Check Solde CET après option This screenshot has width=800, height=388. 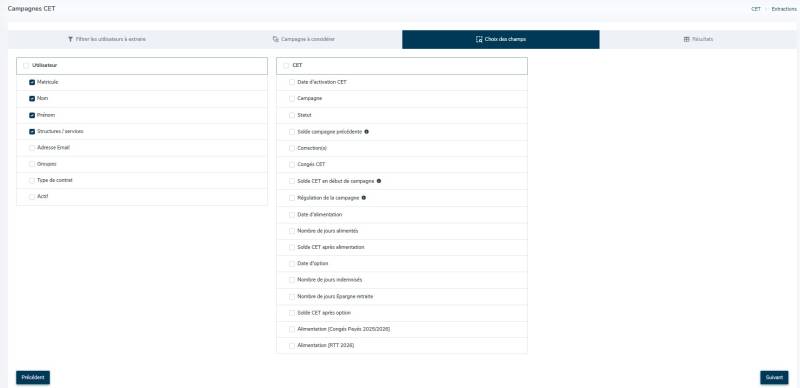click(x=292, y=313)
